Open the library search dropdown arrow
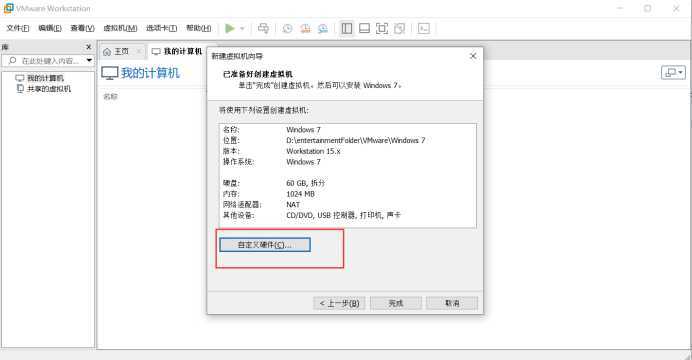This screenshot has width=692, height=360. (x=90, y=60)
